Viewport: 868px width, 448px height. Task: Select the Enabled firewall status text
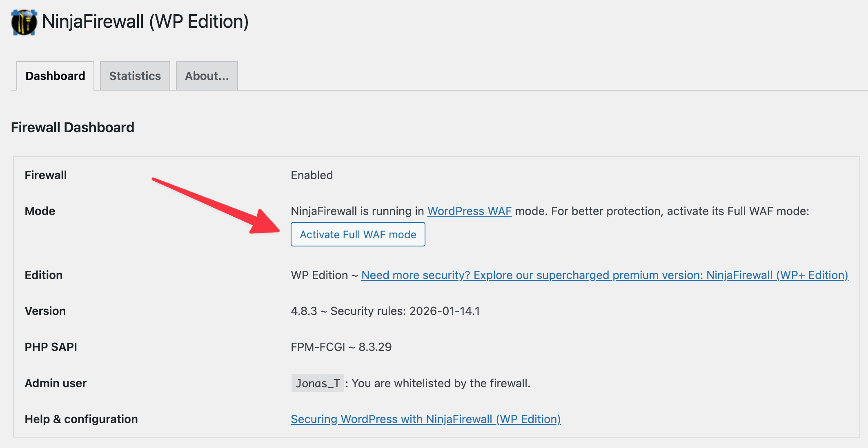pyautogui.click(x=312, y=175)
